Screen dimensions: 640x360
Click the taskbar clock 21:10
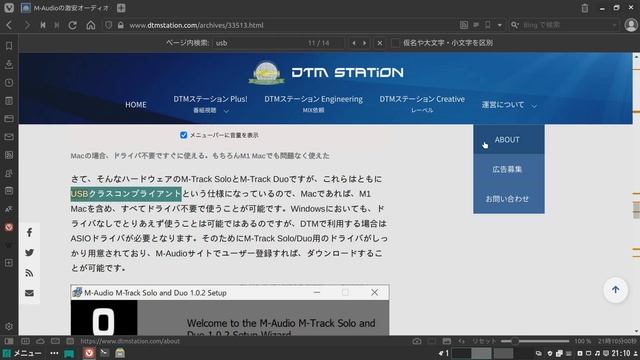pos(621,353)
